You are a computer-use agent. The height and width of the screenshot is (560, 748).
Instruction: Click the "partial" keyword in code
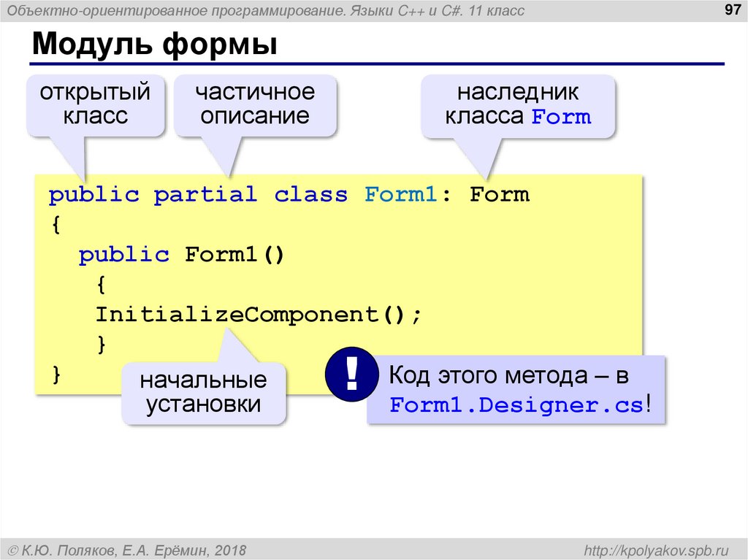point(205,195)
